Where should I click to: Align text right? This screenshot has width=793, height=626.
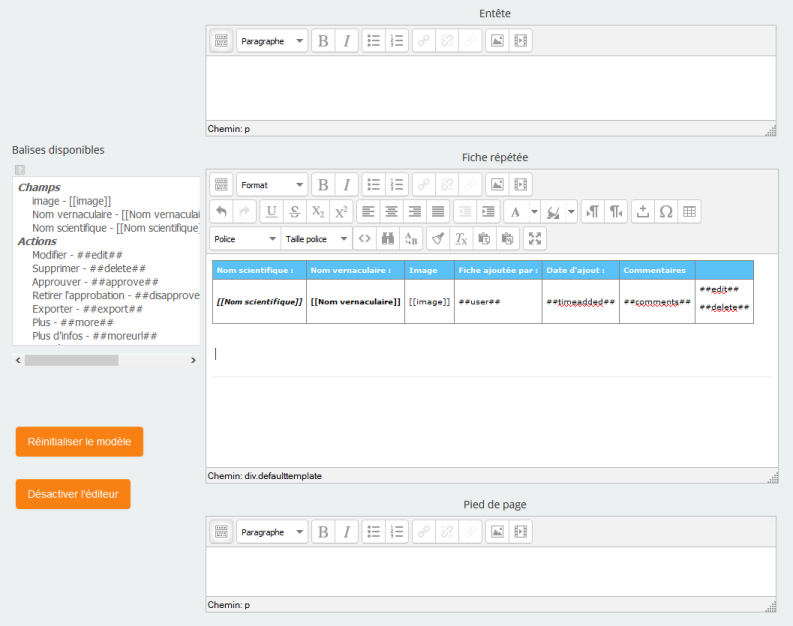(415, 211)
